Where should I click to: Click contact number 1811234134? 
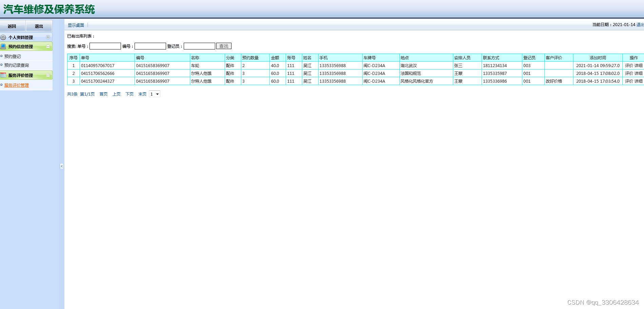pyautogui.click(x=495, y=66)
